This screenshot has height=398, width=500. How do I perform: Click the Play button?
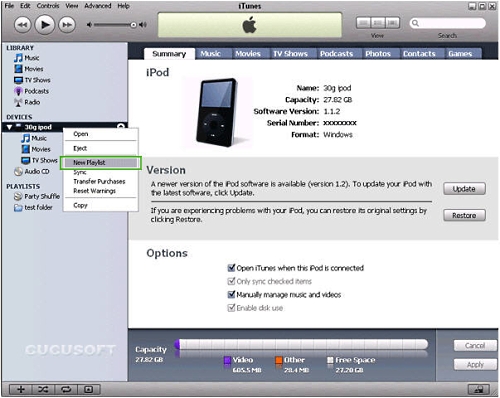click(x=45, y=25)
